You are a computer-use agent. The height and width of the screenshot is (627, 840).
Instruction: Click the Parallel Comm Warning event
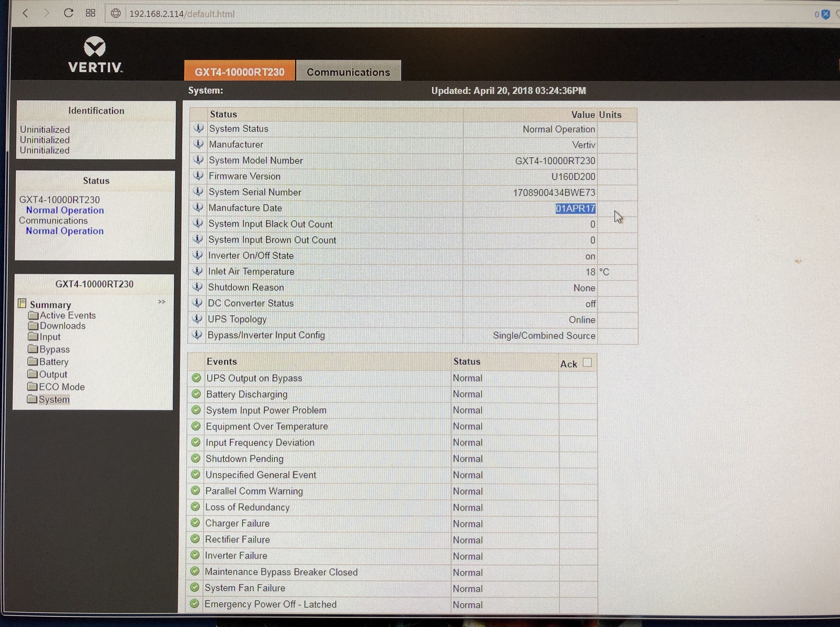coord(254,491)
